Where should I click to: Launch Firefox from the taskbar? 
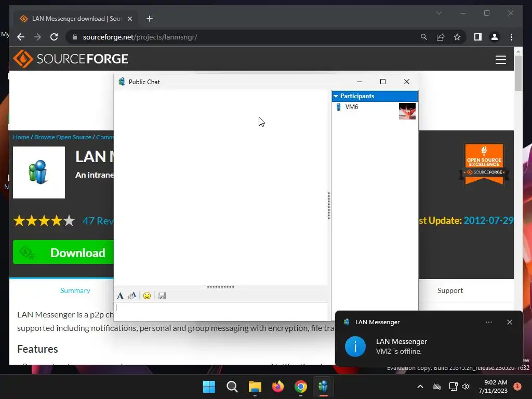point(278,387)
